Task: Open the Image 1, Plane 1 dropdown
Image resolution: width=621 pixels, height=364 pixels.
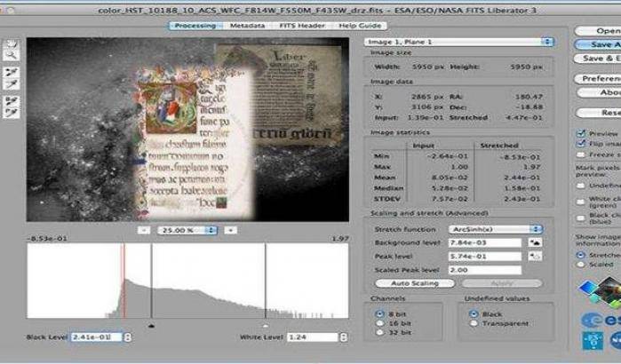Action: tap(459, 42)
